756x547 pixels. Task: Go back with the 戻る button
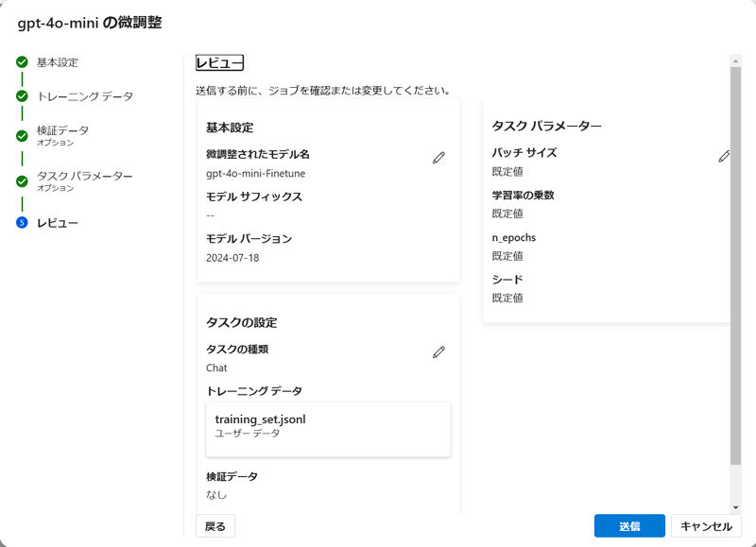pos(215,526)
